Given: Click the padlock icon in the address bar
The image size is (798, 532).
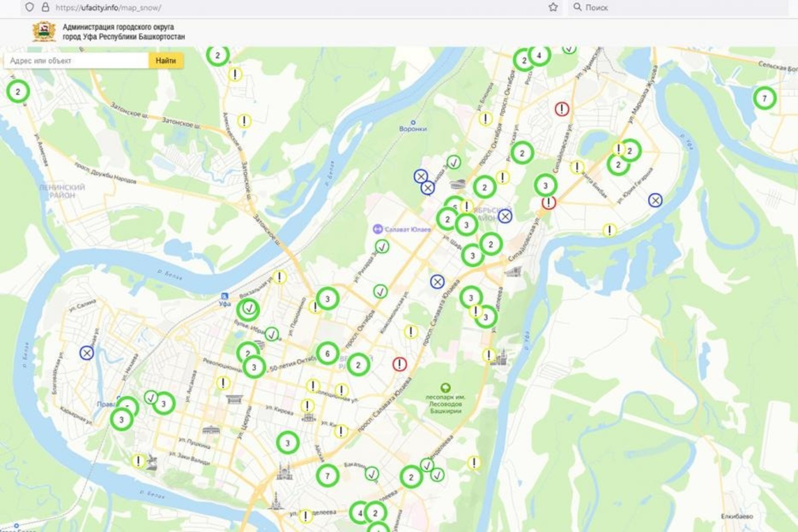Looking at the screenshot, I should coord(45,7).
